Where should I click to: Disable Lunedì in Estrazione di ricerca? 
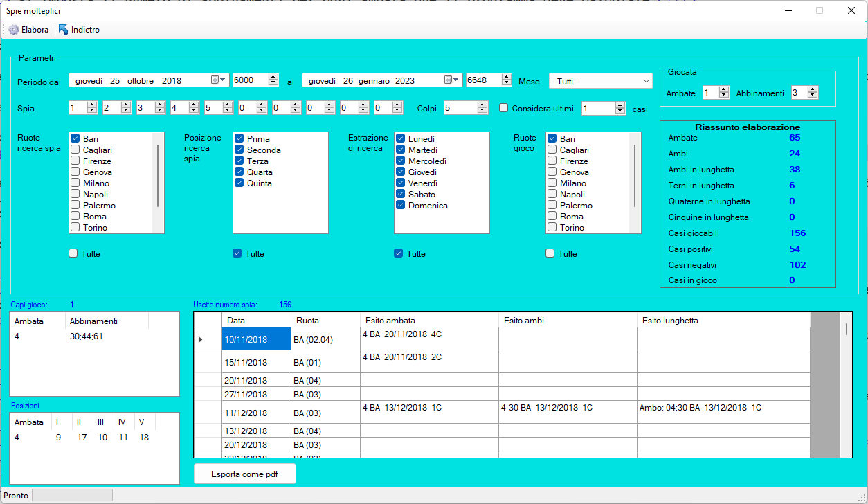401,138
